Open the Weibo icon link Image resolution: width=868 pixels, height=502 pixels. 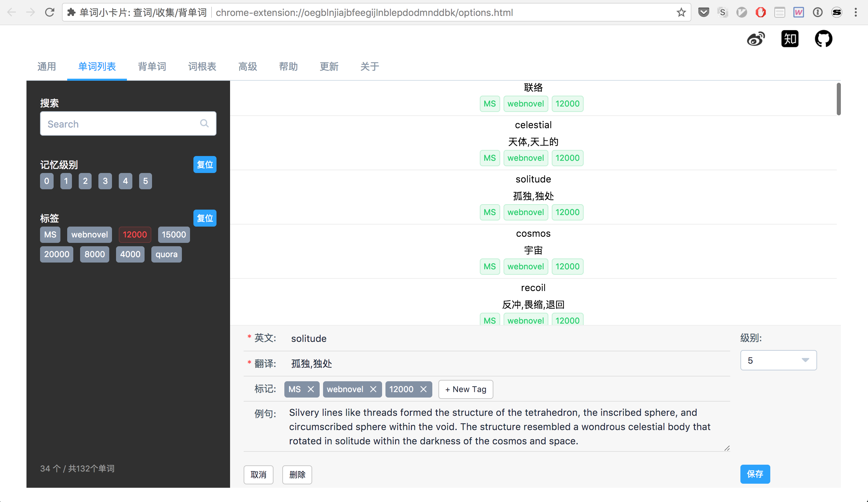point(756,39)
